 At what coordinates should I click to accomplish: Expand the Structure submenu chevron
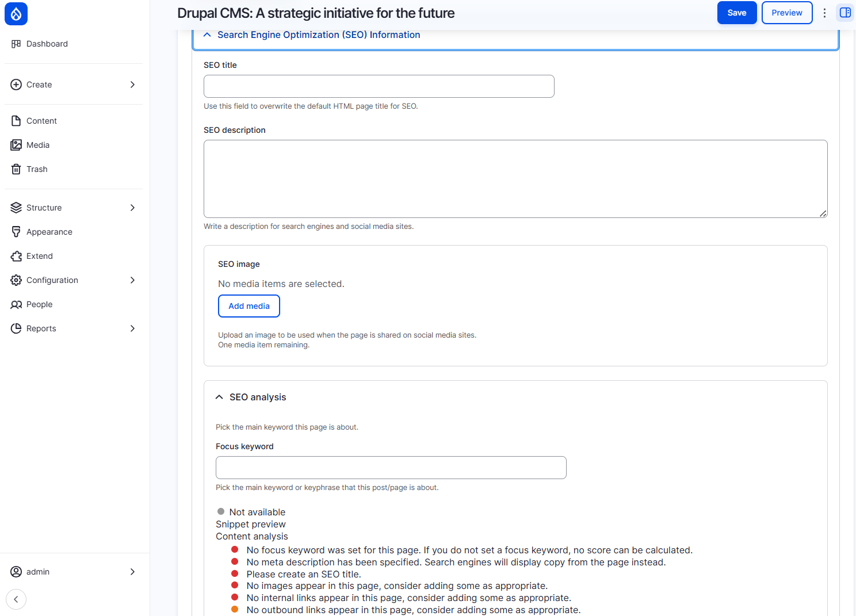(132, 208)
